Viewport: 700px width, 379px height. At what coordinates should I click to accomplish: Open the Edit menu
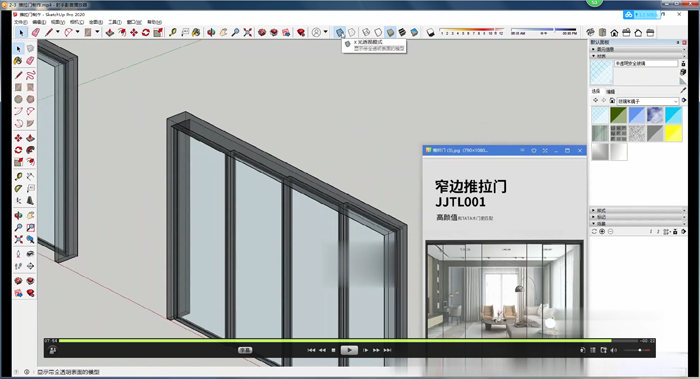coord(39,22)
